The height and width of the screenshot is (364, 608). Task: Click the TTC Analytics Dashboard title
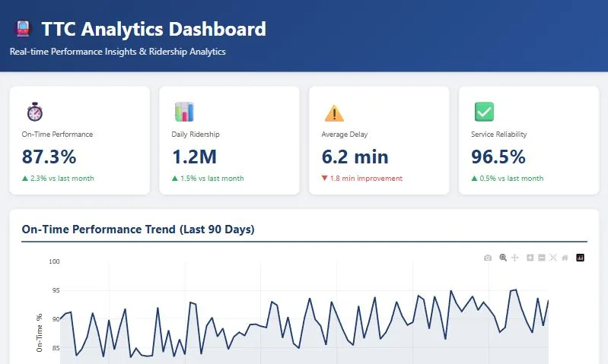pyautogui.click(x=154, y=29)
